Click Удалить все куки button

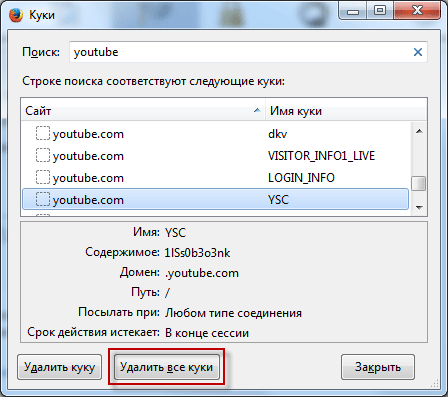click(167, 367)
